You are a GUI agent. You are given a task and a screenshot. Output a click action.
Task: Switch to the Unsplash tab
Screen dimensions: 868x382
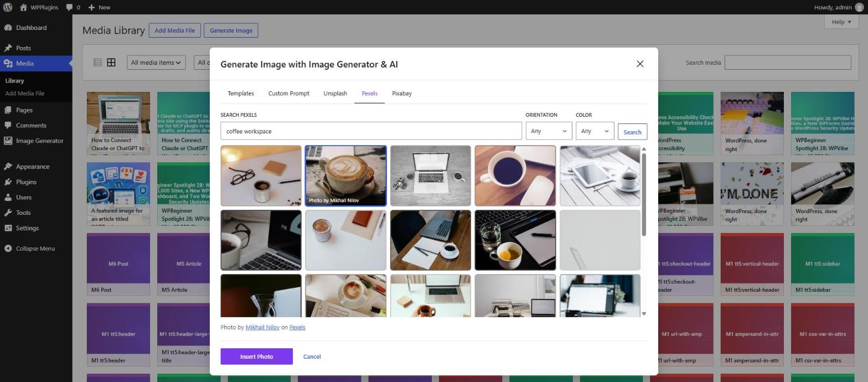335,94
